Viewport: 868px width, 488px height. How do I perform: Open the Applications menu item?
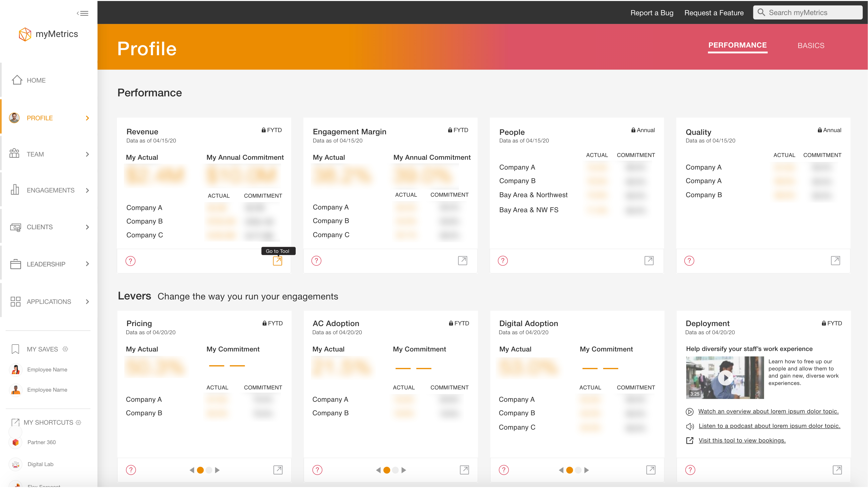49,302
